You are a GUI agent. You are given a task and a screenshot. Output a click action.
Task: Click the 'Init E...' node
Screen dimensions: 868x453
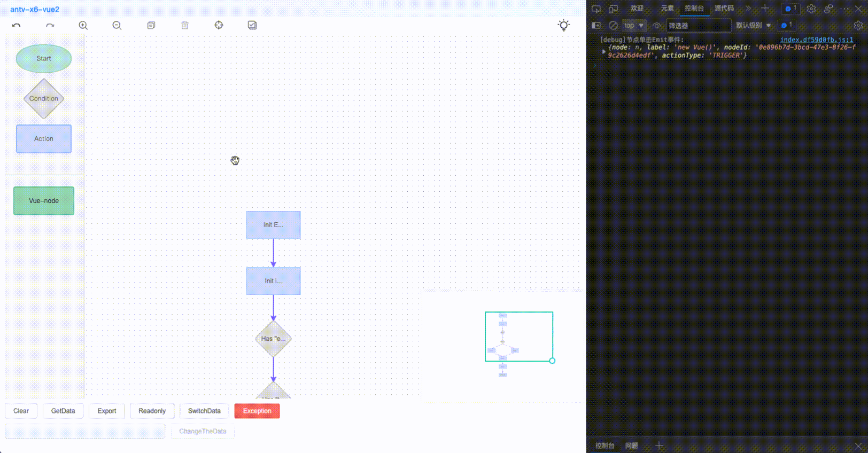[x=273, y=225]
